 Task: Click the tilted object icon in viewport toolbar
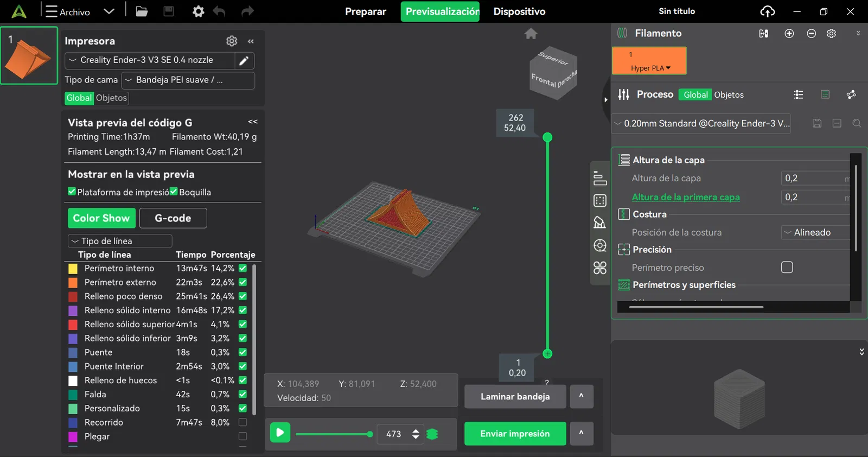pos(600,223)
